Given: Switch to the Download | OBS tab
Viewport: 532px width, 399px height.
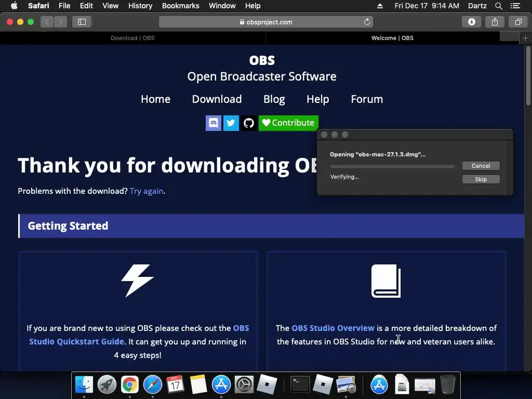Looking at the screenshot, I should click(x=132, y=38).
